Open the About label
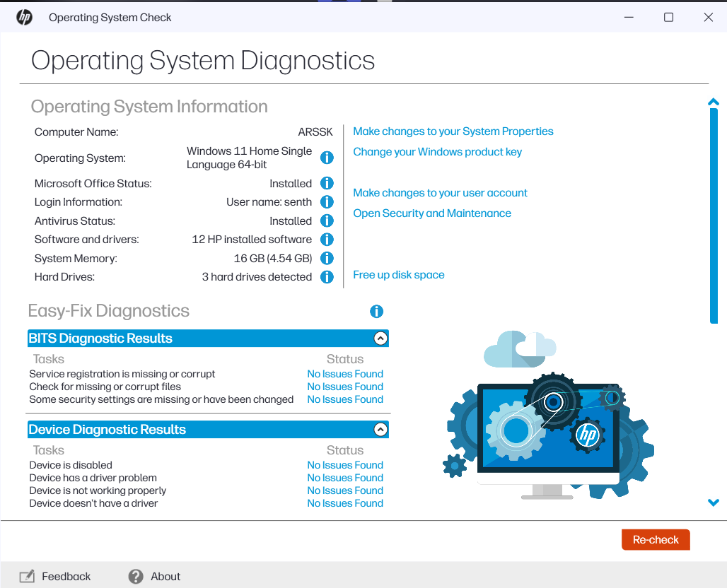Image resolution: width=727 pixels, height=588 pixels. tap(165, 577)
